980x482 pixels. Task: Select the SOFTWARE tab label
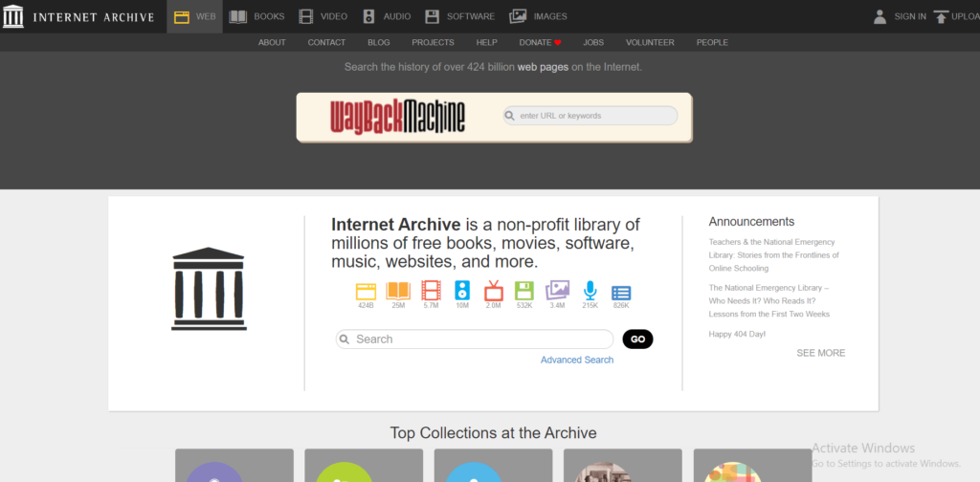coord(471,17)
